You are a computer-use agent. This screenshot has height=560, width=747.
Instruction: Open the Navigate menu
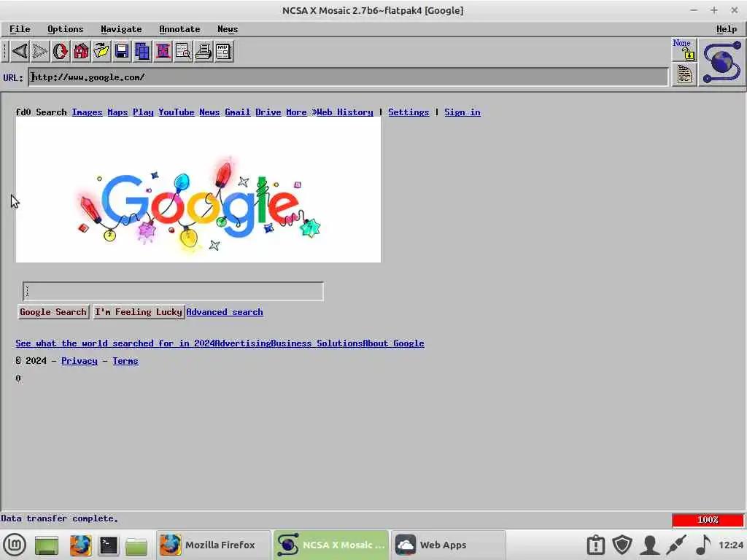pos(121,29)
